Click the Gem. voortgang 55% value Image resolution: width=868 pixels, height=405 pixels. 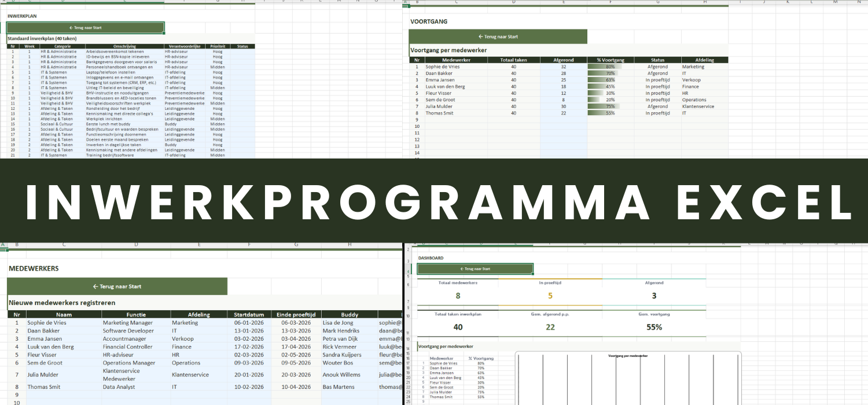coord(654,327)
